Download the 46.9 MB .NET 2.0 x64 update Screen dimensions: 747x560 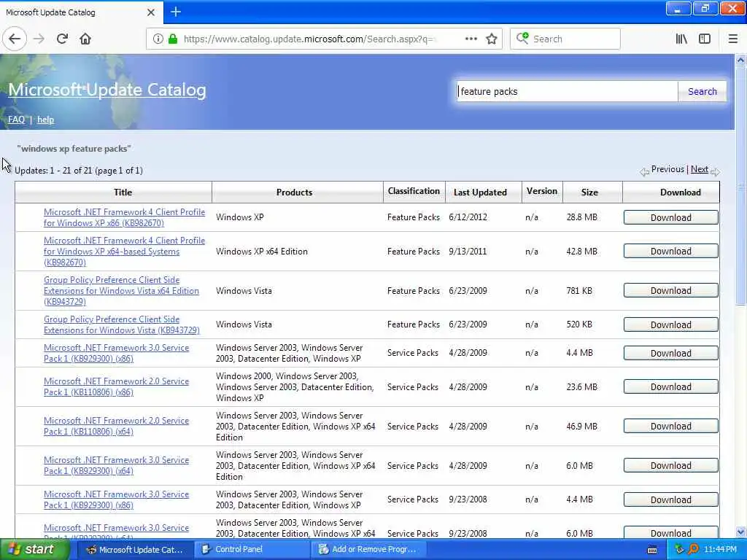671,426
